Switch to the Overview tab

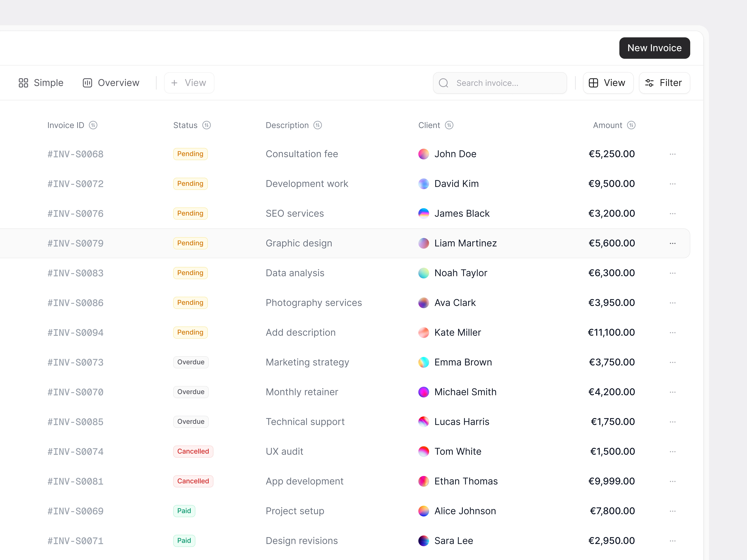pos(111,83)
